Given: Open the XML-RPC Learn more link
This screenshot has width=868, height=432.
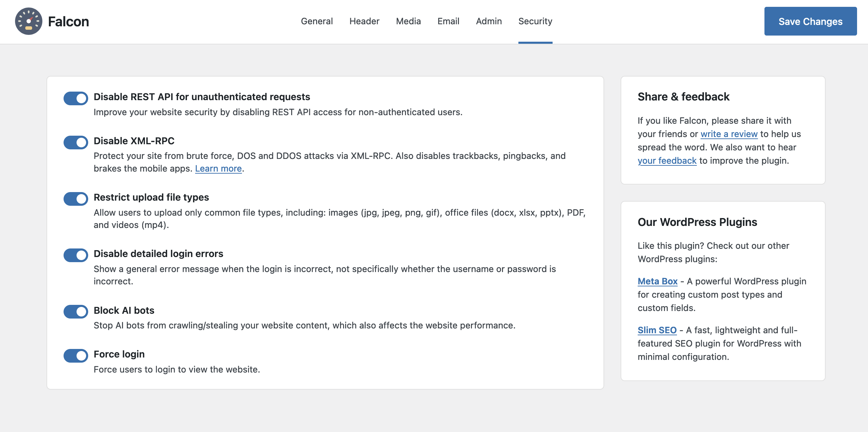Looking at the screenshot, I should click(218, 168).
